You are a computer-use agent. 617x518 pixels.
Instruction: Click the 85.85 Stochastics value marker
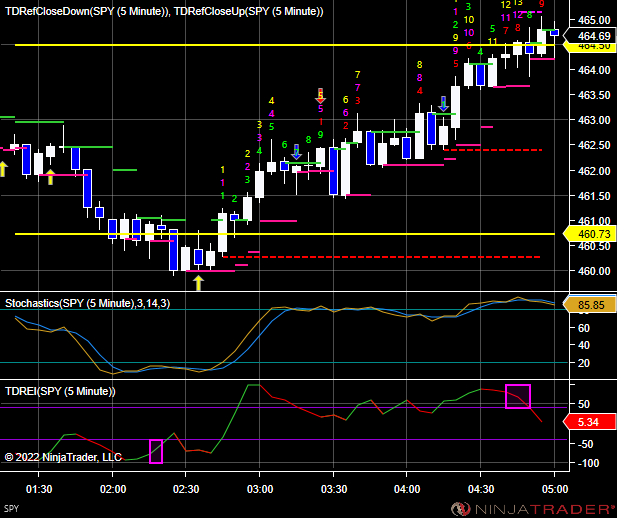[590, 305]
